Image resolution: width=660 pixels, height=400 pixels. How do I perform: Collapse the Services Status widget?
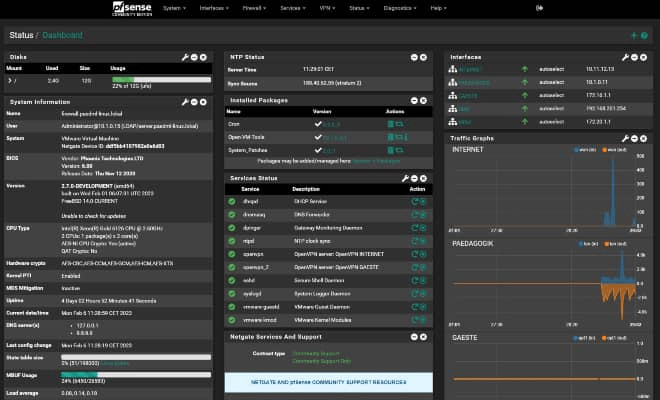click(414, 179)
